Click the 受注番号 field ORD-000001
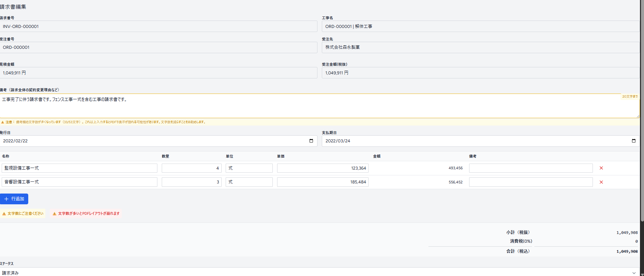Screen dimensions: 644x276 pos(158,47)
